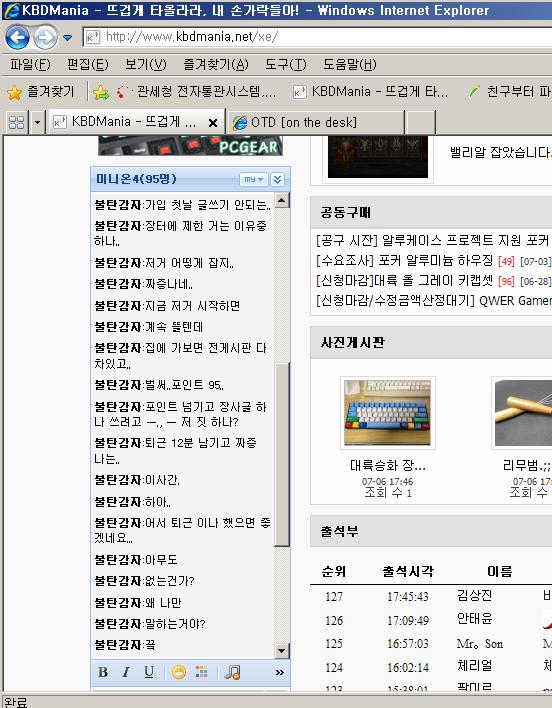Click attendee name 체리얼
This screenshot has height=708, width=552.
(474, 666)
